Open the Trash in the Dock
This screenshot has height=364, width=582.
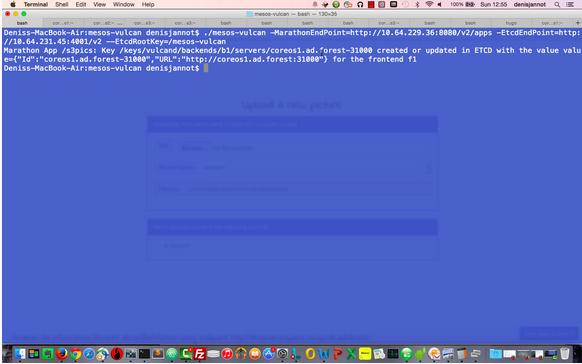(x=565, y=354)
